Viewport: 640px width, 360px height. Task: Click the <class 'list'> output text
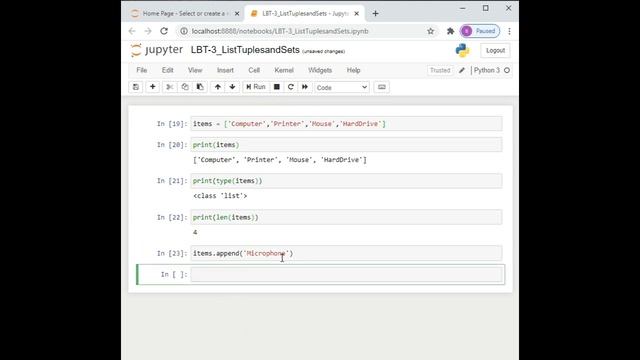pos(220,196)
